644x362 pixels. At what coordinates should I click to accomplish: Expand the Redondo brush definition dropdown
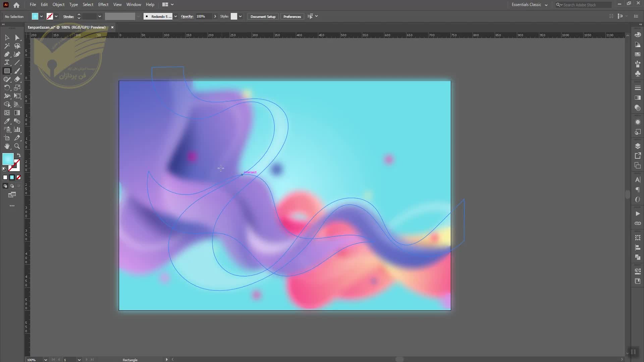tap(175, 16)
